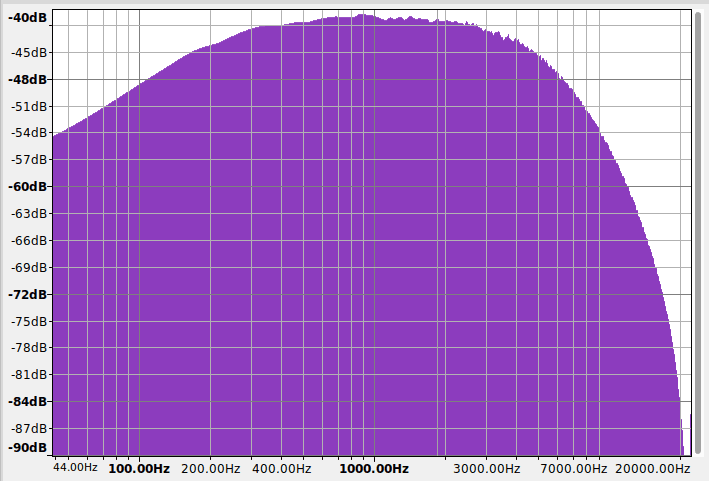This screenshot has width=709, height=481.
Task: Click the -66dB axis label
Action: coord(29,240)
